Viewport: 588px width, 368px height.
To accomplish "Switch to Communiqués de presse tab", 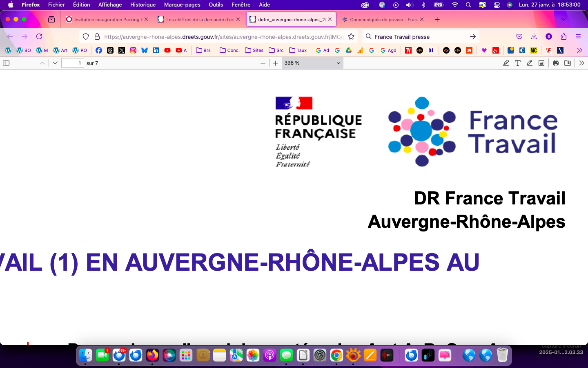I will (380, 19).
